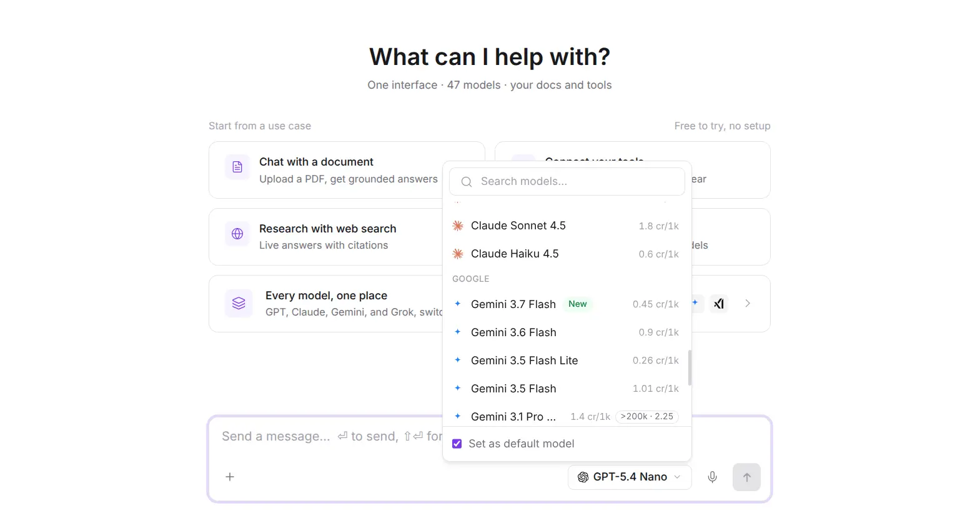The image size is (980, 513).
Task: Click the 1.8 cr/1k price label
Action: tap(658, 226)
